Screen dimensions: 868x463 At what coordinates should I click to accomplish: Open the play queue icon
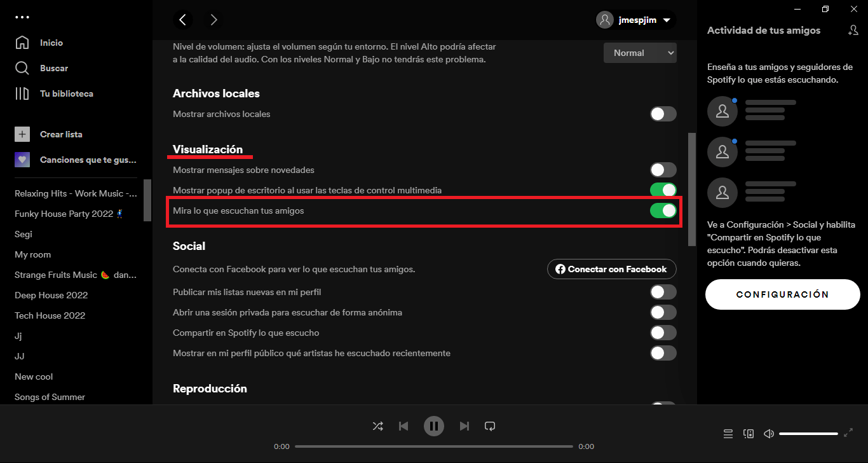pyautogui.click(x=728, y=434)
